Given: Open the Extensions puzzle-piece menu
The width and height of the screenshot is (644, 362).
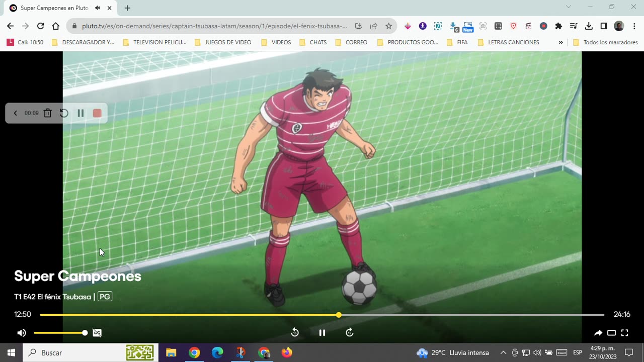Looking at the screenshot, I should [x=558, y=26].
